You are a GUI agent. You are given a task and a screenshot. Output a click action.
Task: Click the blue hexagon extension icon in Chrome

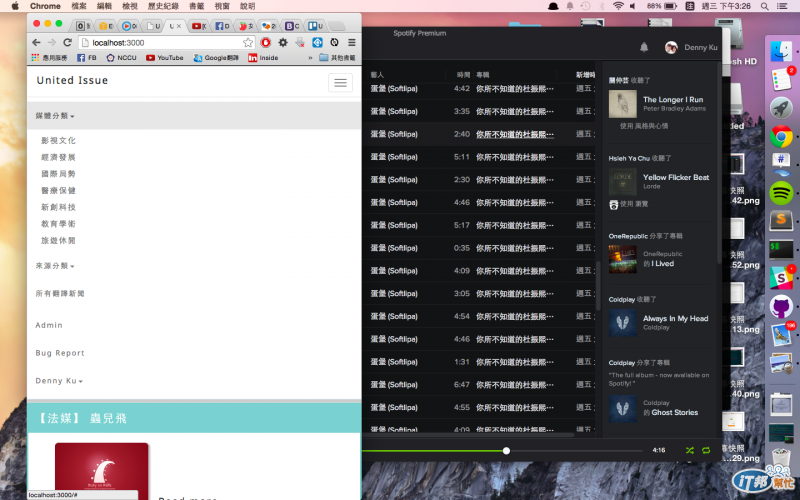click(317, 42)
